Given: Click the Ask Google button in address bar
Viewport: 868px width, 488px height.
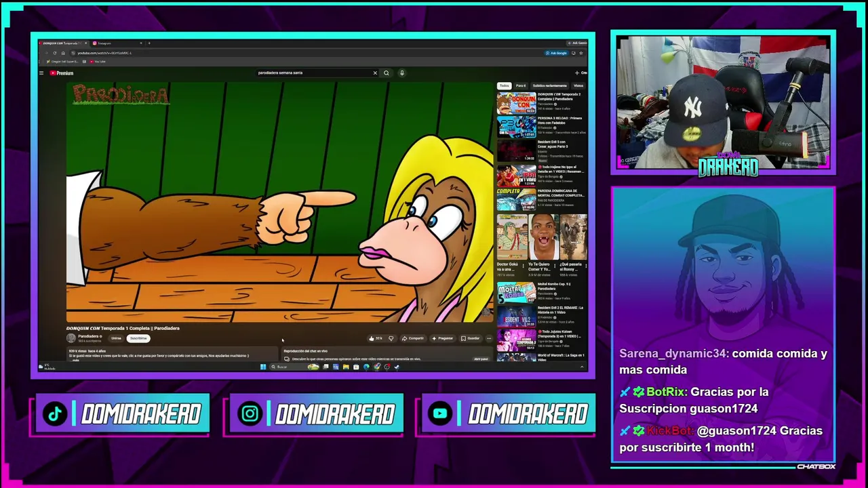Looking at the screenshot, I should tap(556, 53).
